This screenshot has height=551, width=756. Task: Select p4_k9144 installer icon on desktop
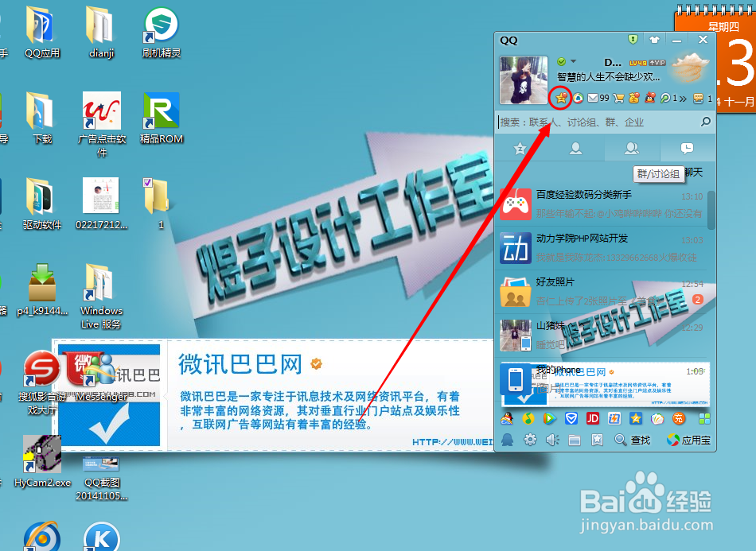pyautogui.click(x=42, y=289)
